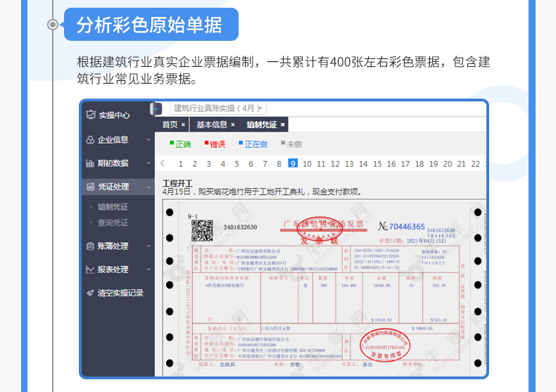The width and height of the screenshot is (556, 392).
Task: Go to voucher page 3
Action: point(208,164)
